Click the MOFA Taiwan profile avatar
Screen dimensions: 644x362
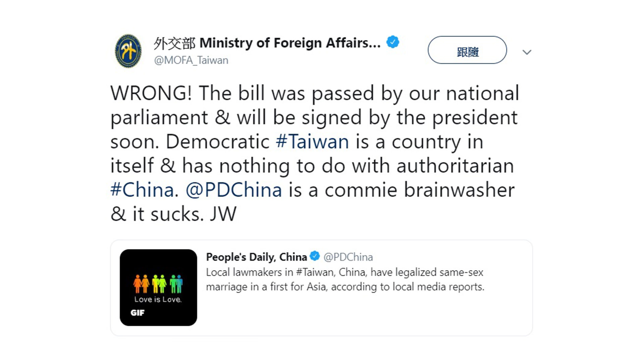point(128,51)
